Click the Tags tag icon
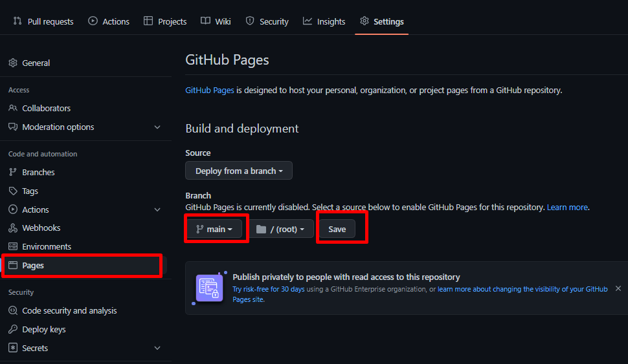 (13, 191)
